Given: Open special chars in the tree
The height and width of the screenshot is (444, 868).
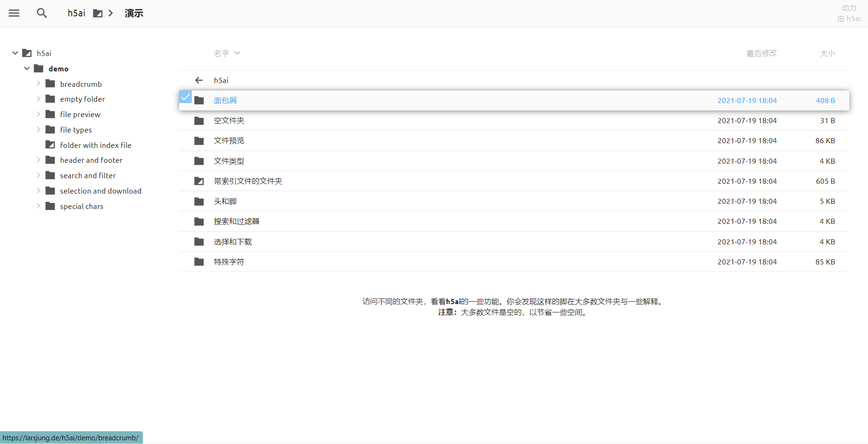Looking at the screenshot, I should pyautogui.click(x=82, y=206).
